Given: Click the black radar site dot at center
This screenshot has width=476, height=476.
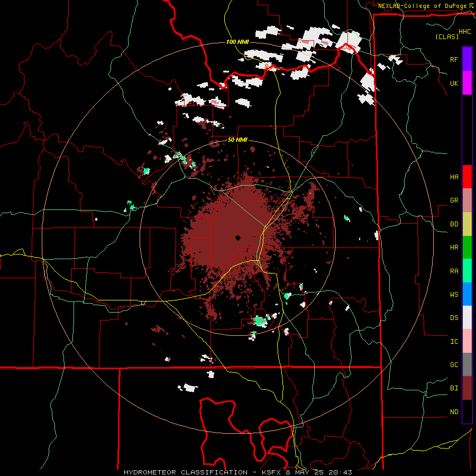Looking at the screenshot, I should 237,237.
